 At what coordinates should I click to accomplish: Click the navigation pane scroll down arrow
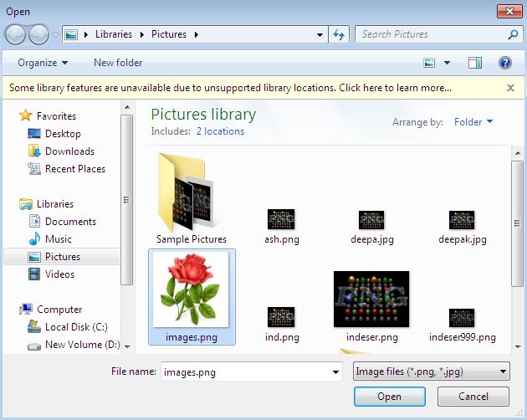127,346
